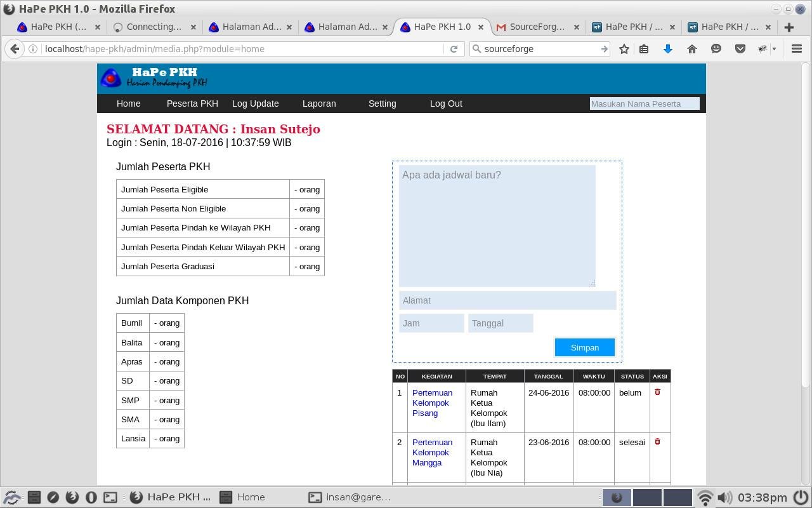Click the reading list clipboard icon
Viewport: 812px width, 508px height.
[x=644, y=48]
